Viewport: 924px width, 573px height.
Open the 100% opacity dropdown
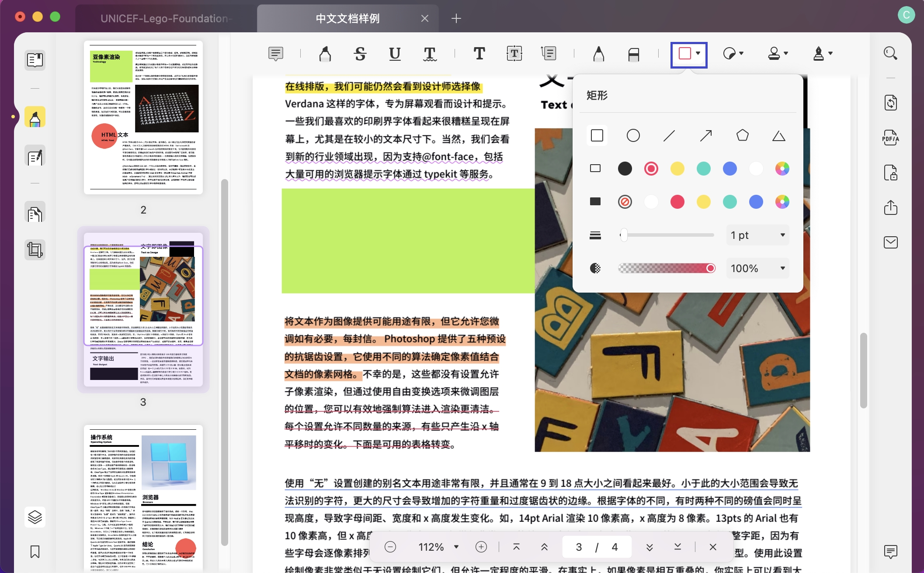pos(757,268)
